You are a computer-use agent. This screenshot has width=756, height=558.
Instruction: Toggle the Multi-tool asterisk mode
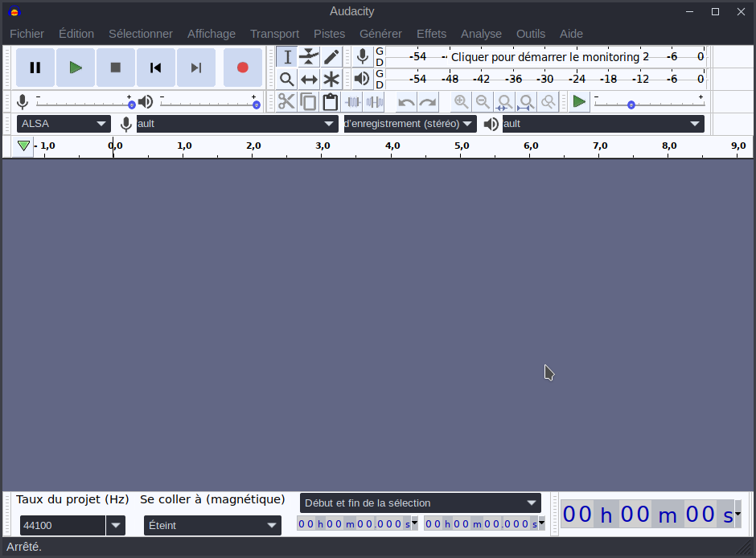[331, 79]
